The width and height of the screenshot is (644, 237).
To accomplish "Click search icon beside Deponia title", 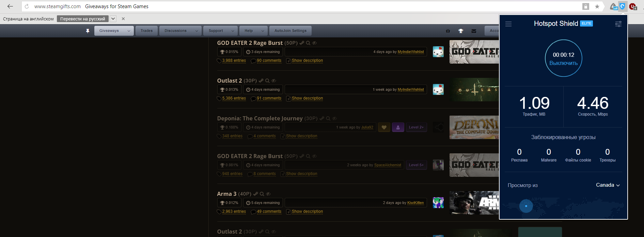I will [x=328, y=118].
